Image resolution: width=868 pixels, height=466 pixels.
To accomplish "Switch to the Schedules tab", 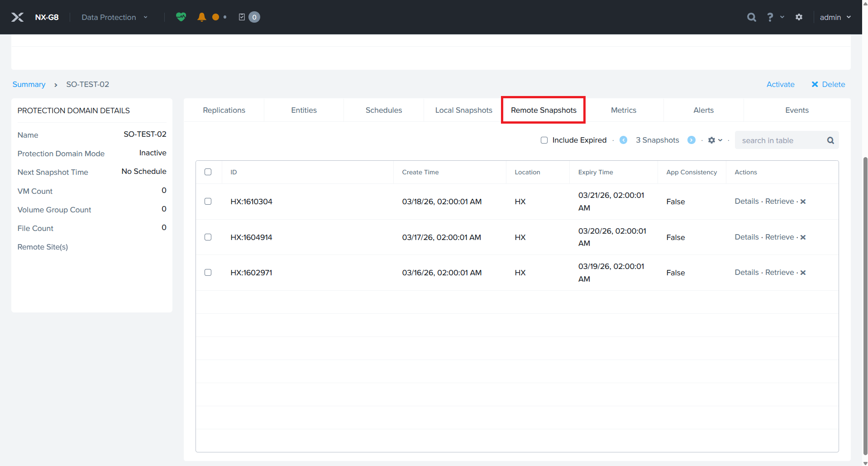I will coord(383,110).
